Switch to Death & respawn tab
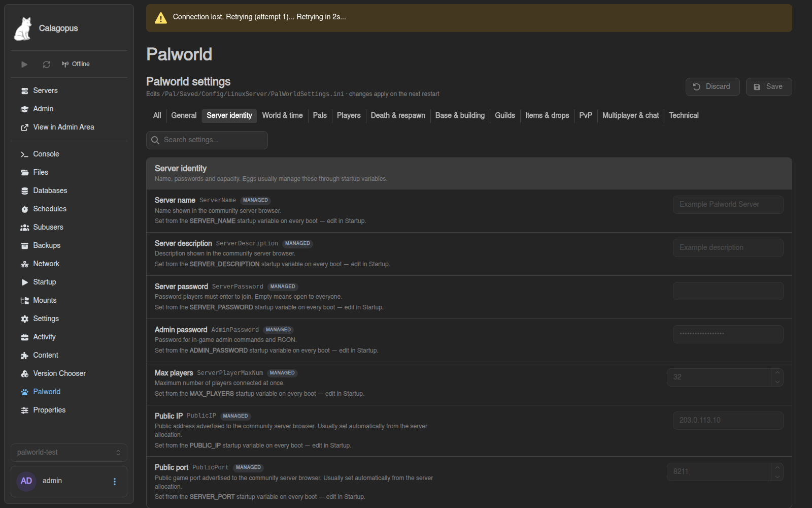The width and height of the screenshot is (812, 508). point(398,115)
